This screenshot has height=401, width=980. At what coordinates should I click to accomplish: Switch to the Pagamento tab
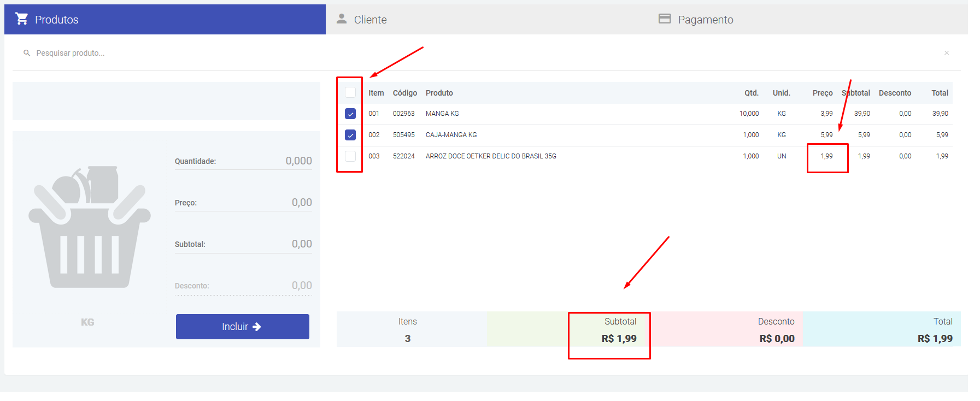[x=705, y=20]
